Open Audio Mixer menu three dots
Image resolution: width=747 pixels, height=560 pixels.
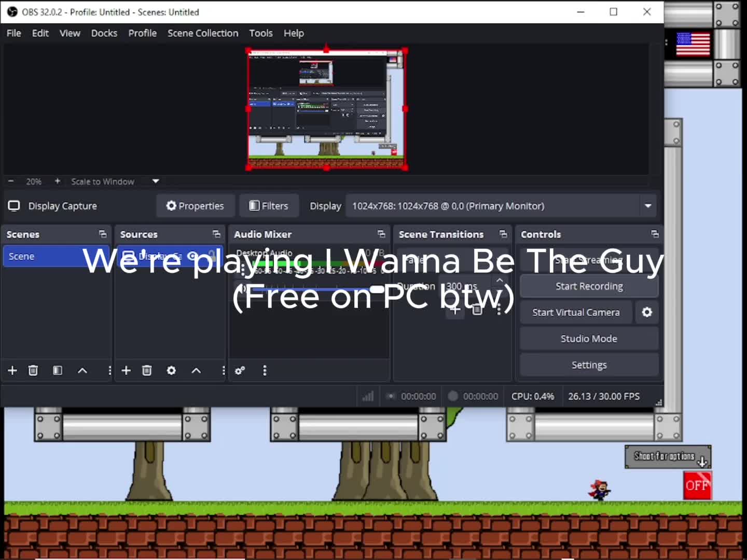(x=265, y=370)
